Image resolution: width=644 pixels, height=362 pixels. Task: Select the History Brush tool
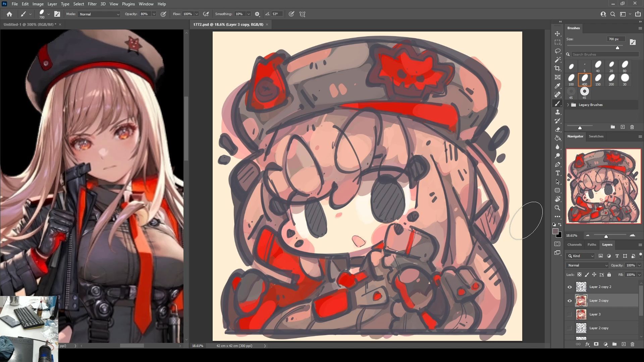557,121
